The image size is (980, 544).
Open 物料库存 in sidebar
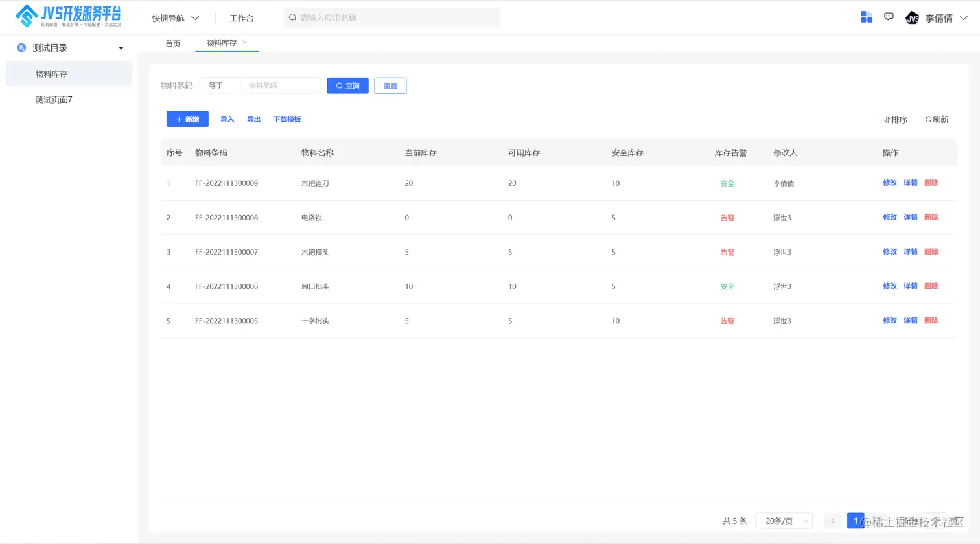(x=69, y=74)
